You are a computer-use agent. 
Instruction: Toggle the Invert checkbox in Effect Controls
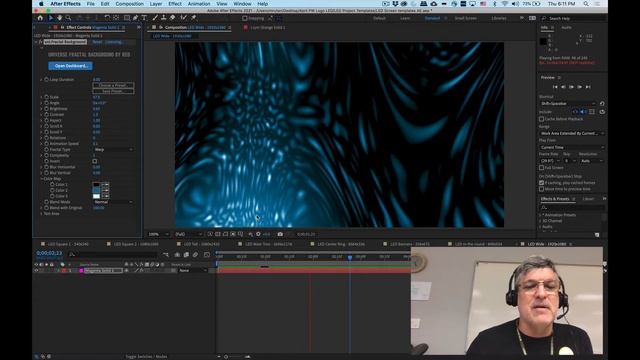point(95,161)
